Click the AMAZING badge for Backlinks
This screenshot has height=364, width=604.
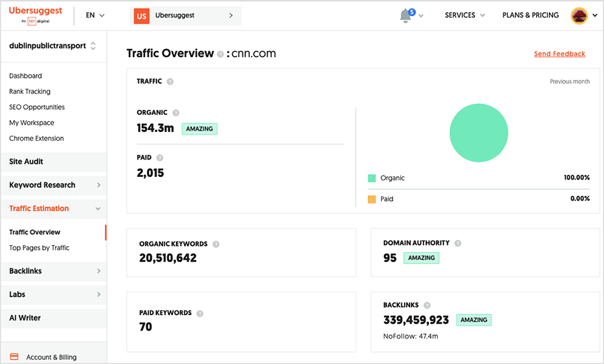click(474, 320)
